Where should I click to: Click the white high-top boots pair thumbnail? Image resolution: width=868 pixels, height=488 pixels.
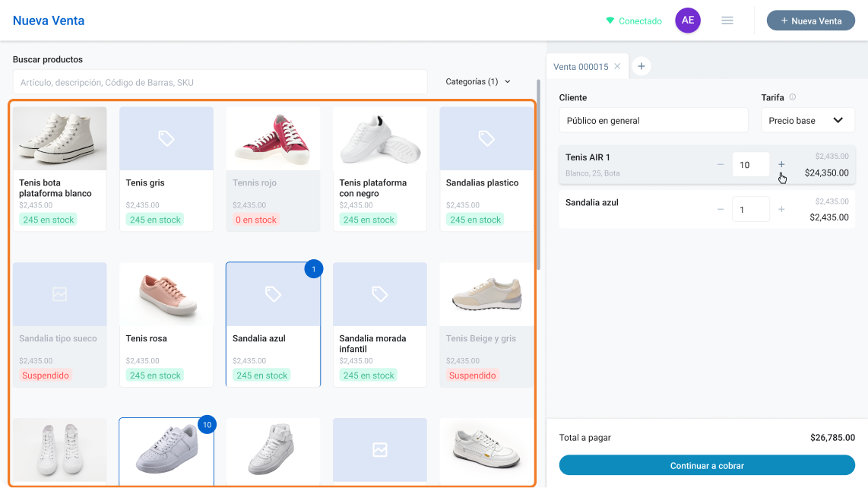60,450
